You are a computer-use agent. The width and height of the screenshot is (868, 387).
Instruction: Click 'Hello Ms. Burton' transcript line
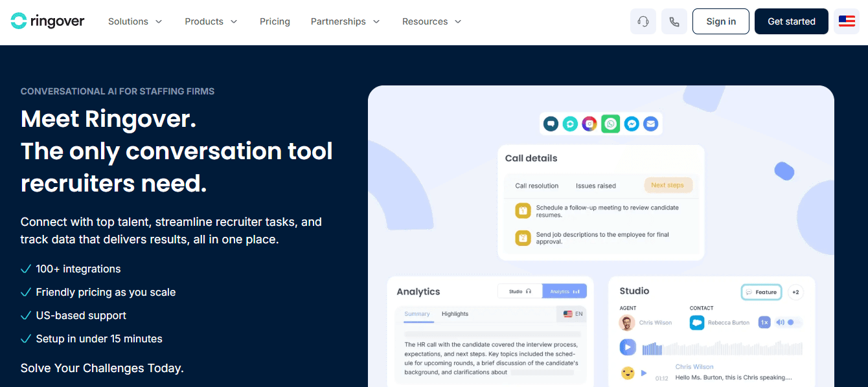[733, 377]
